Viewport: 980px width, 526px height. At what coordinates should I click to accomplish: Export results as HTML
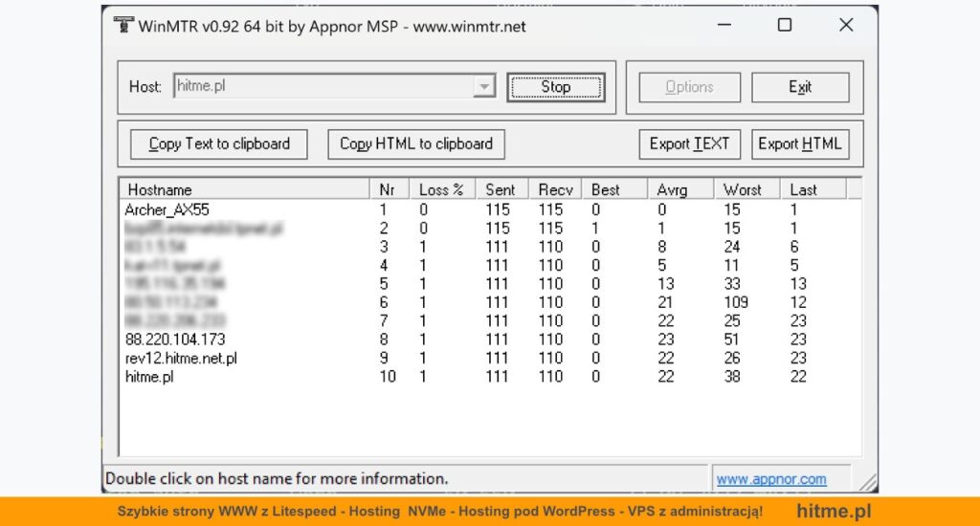tap(800, 144)
